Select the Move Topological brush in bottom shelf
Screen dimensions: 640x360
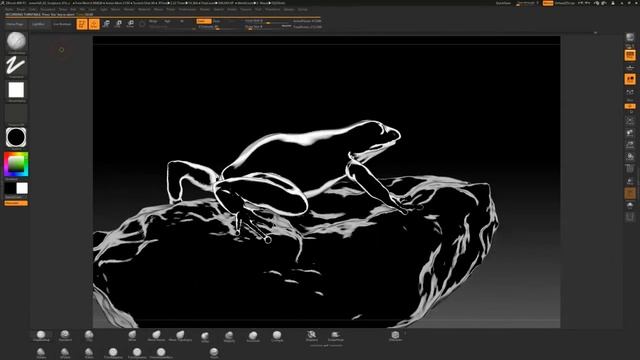180,336
